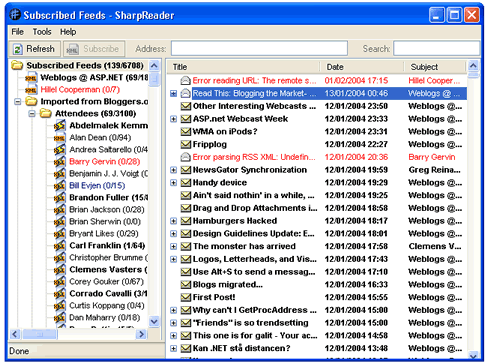The width and height of the screenshot is (488, 364).
Task: Open the Drag and Drop Attachments item
Action: pos(255,208)
